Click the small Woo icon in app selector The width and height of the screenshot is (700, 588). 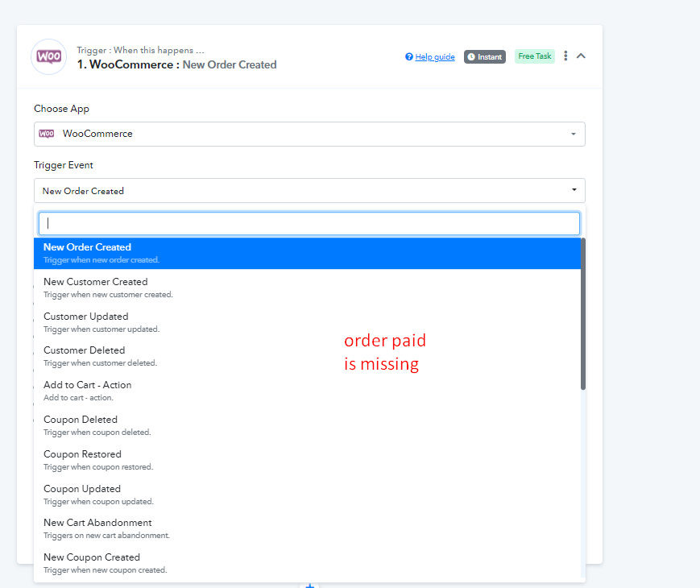coord(47,134)
